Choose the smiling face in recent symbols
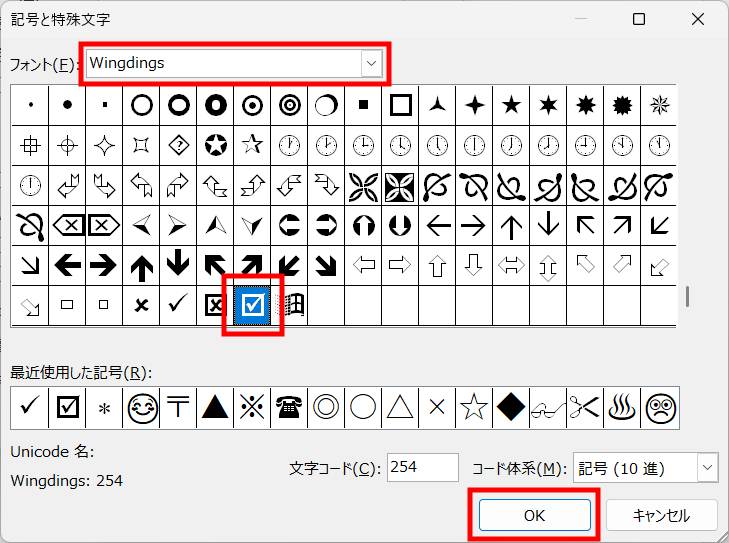Screen dimensions: 729x543 click(x=141, y=408)
